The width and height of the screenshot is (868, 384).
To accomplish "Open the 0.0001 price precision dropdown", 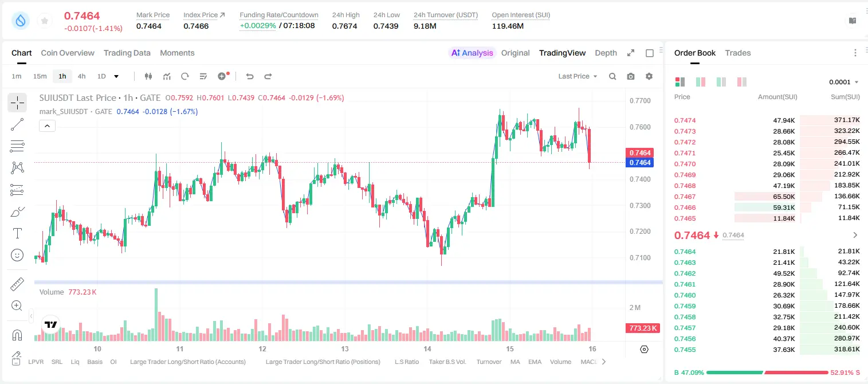I will point(844,82).
